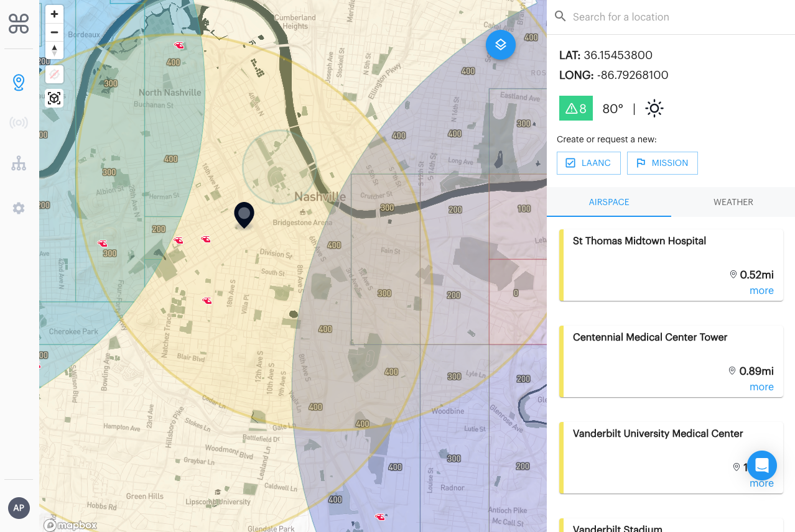The width and height of the screenshot is (795, 532).
Task: Open the chat support bubble
Action: [762, 465]
